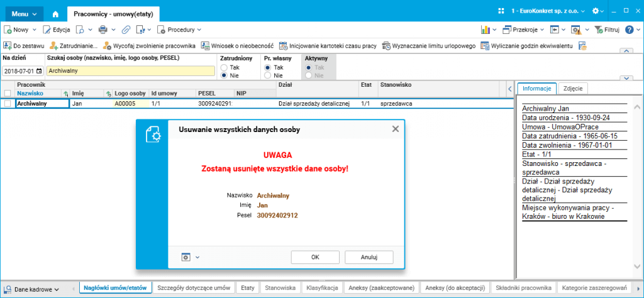
Task: Tick checkbox for Archiwalny row
Action: click(8, 104)
